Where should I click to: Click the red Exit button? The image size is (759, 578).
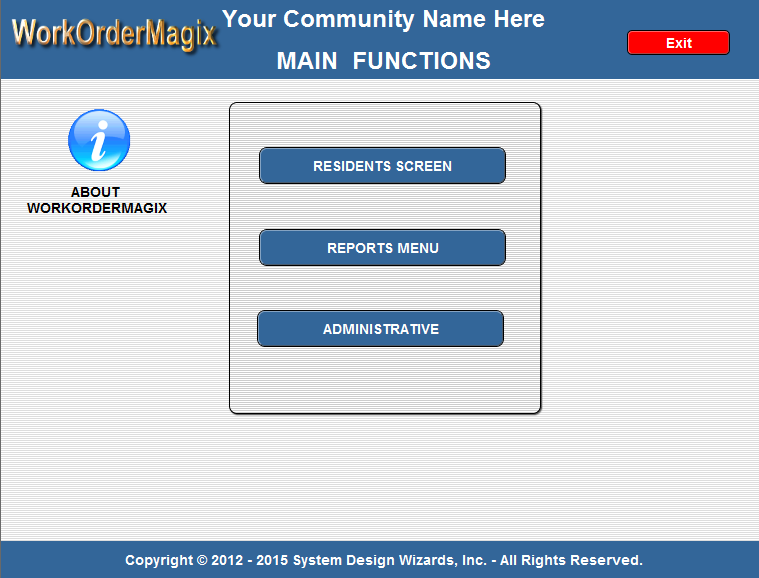tap(678, 43)
